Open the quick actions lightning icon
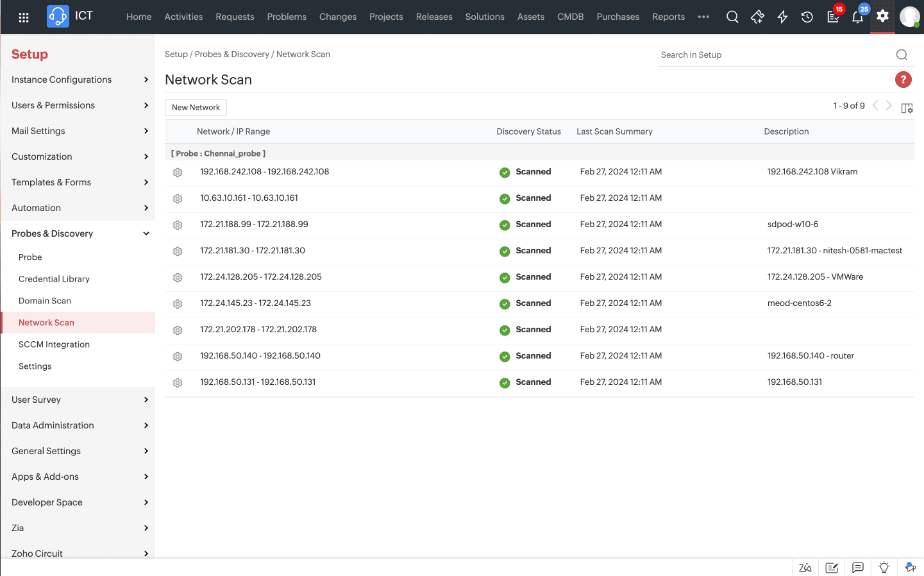 [782, 17]
